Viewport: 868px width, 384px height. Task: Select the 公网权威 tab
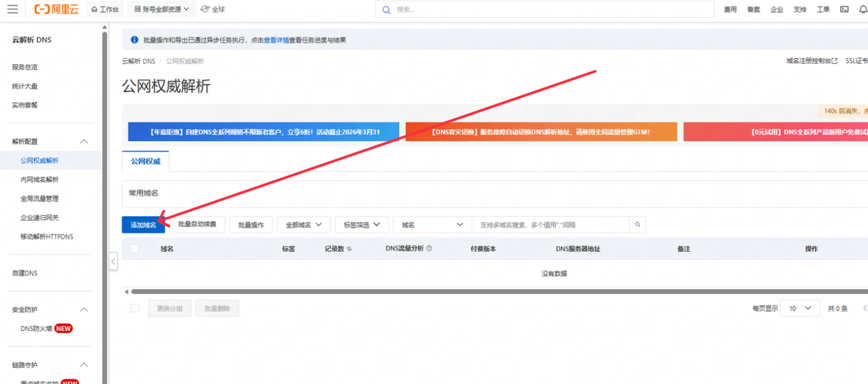pyautogui.click(x=145, y=160)
